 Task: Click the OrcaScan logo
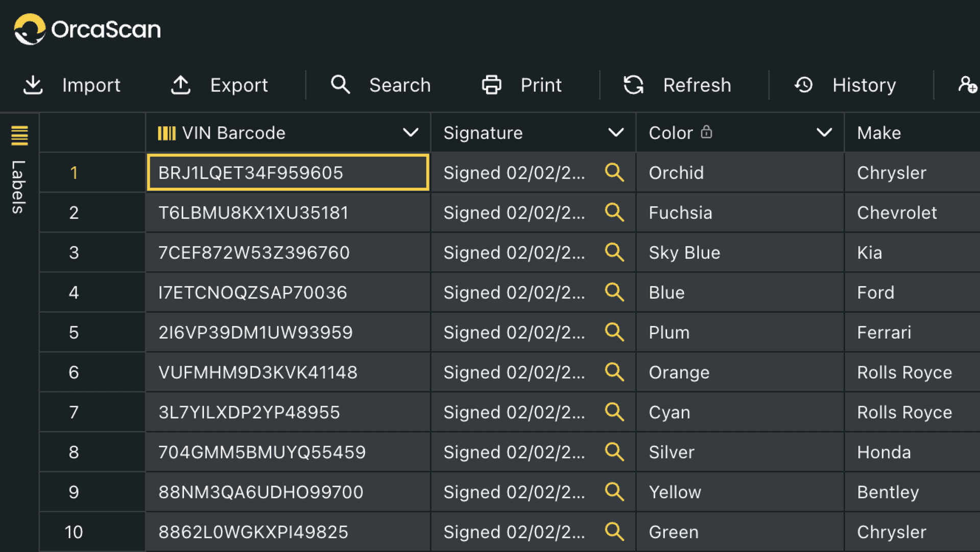point(87,29)
